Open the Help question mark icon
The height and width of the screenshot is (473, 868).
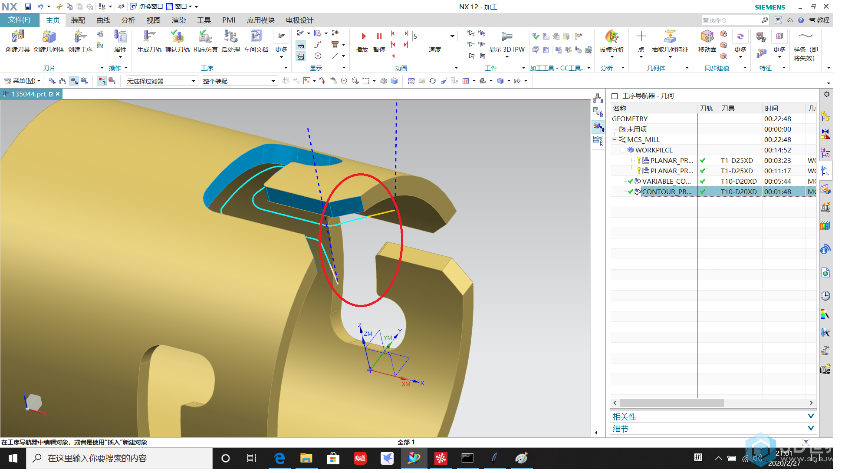coord(801,20)
